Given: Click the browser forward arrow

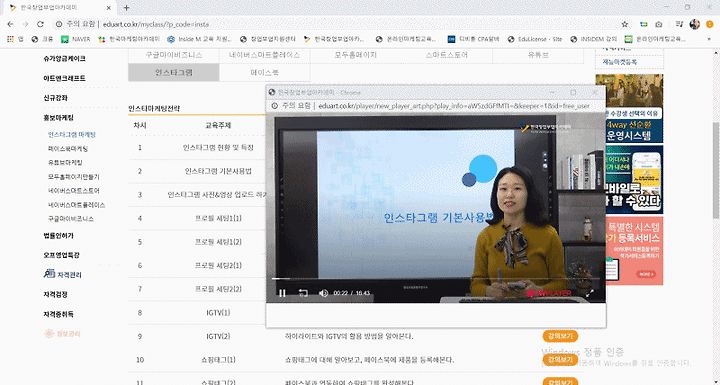Looking at the screenshot, I should [25, 24].
